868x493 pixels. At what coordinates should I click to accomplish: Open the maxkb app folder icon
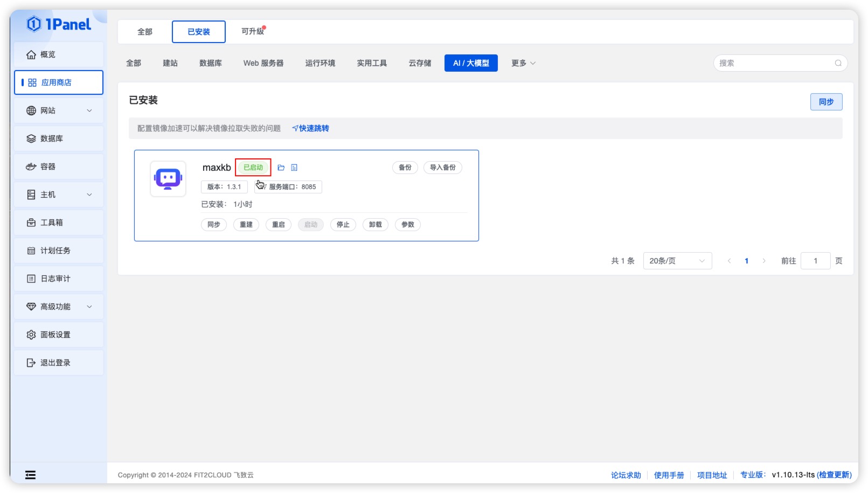[281, 168]
